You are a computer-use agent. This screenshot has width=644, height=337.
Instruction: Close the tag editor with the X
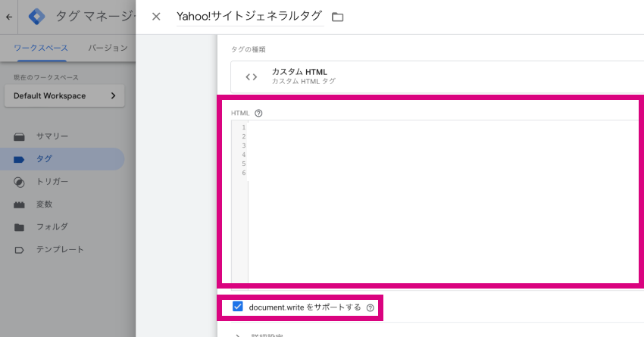point(156,17)
